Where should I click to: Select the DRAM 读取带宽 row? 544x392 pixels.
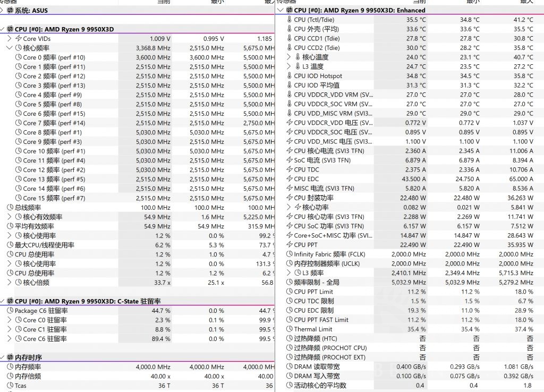point(329,367)
